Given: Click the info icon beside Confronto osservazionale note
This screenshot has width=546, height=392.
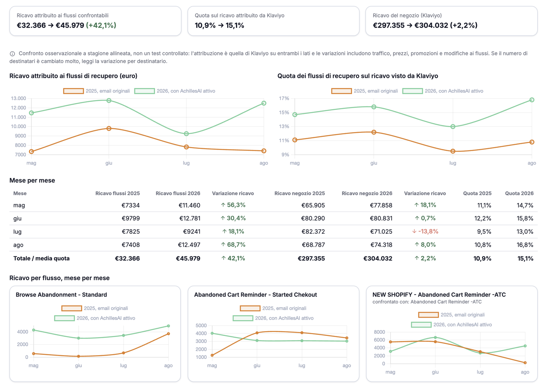Looking at the screenshot, I should [x=12, y=54].
